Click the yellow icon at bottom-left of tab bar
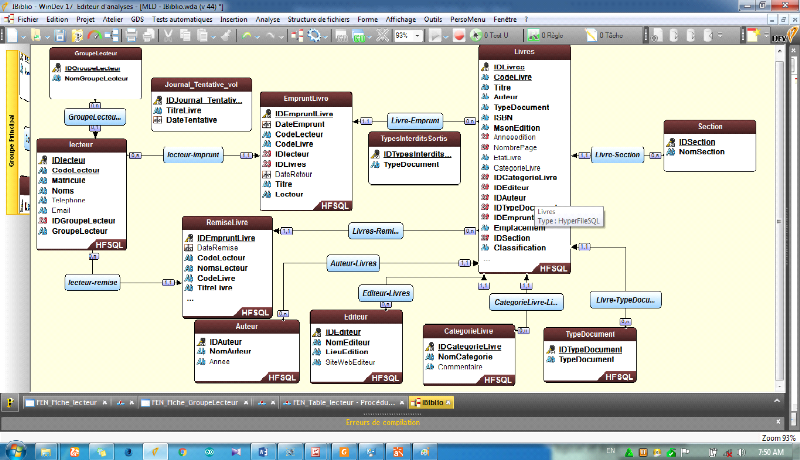 coord(10,402)
